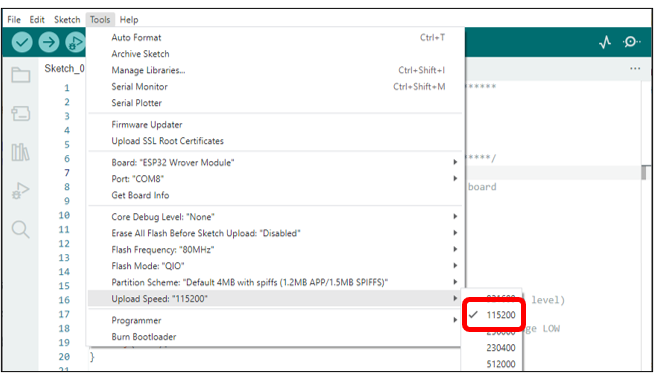656x375 pixels.
Task: Click line number 20 in gutter
Action: 64,357
